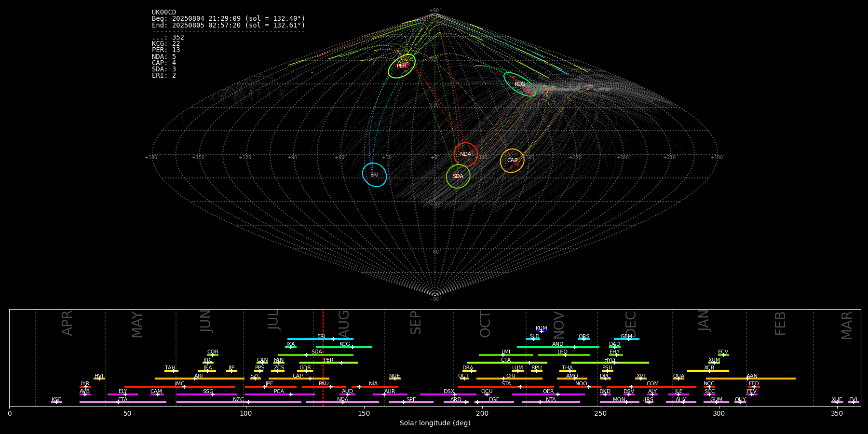Click the "SDA: 3" legend entry
Image resolution: width=868 pixels, height=434 pixels.
tap(164, 69)
